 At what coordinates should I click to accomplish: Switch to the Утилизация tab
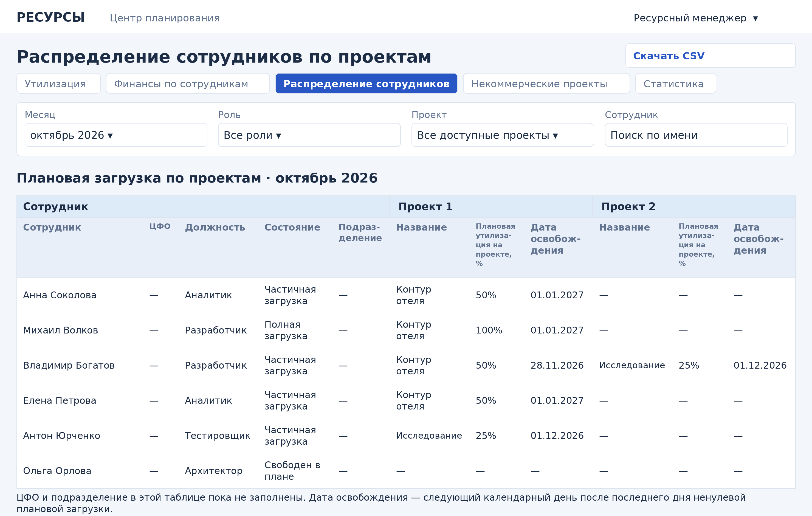tap(58, 83)
